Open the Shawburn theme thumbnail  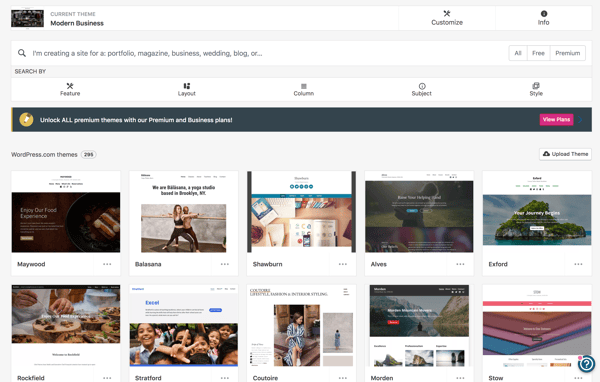click(x=302, y=212)
